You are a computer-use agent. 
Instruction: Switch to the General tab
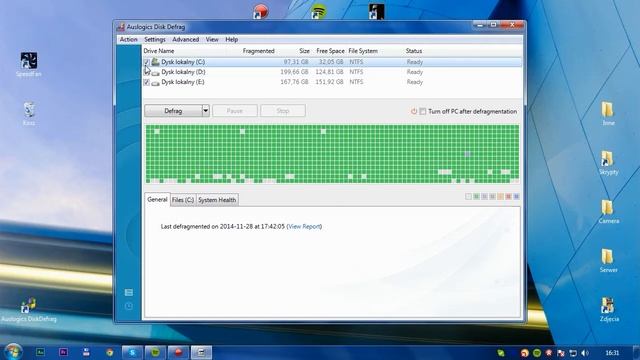[157, 200]
